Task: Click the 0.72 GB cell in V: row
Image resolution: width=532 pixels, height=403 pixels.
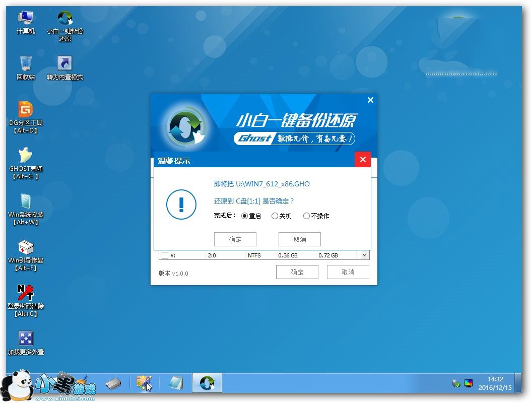Action: (x=328, y=255)
